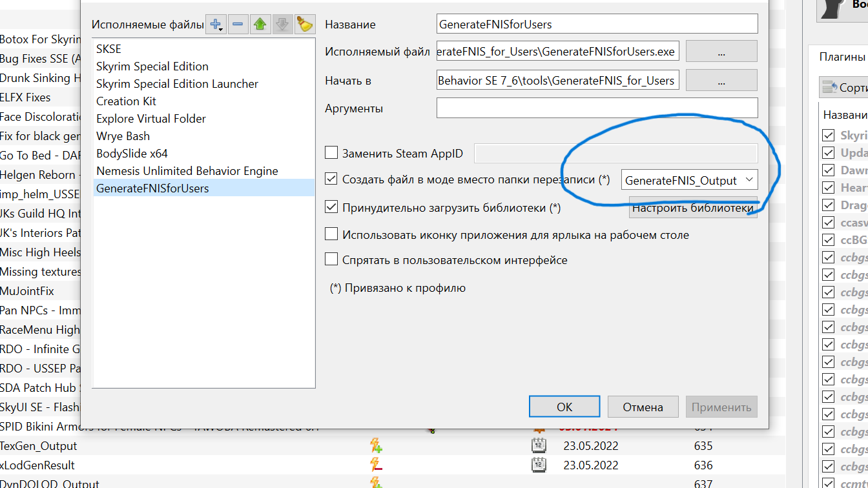Click the add executable plus icon
The image size is (868, 488).
(x=216, y=25)
